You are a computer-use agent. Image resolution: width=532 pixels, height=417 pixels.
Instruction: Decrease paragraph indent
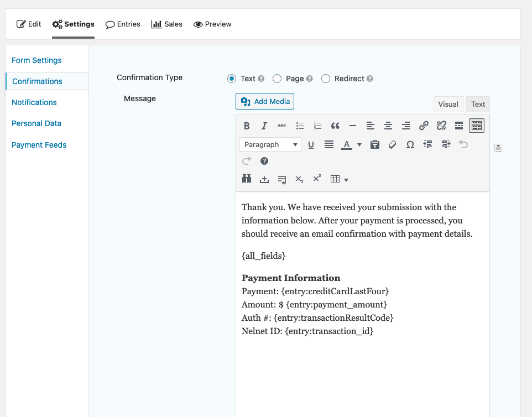427,145
